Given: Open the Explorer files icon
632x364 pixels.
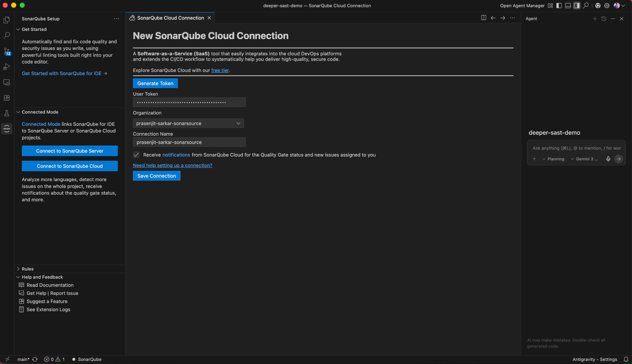Looking at the screenshot, I should [x=7, y=20].
